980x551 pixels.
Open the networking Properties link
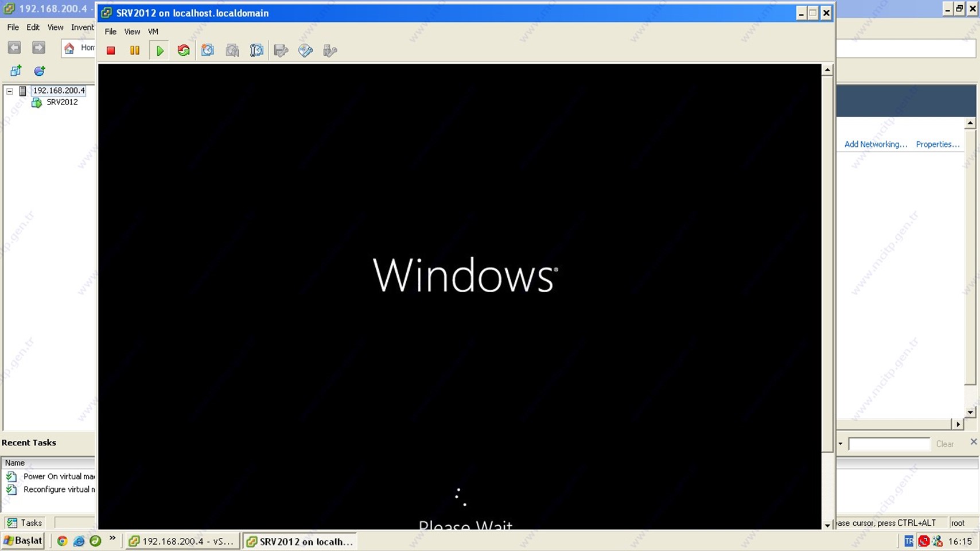pos(938,144)
